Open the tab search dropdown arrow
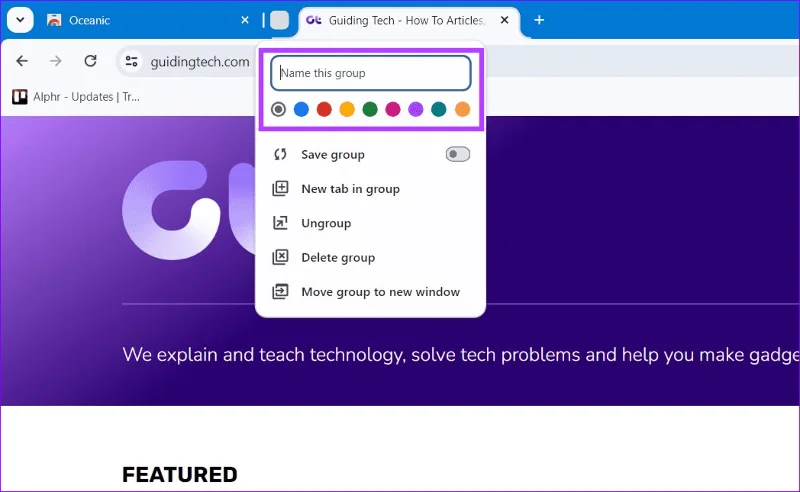This screenshot has width=800, height=492. pos(20,20)
